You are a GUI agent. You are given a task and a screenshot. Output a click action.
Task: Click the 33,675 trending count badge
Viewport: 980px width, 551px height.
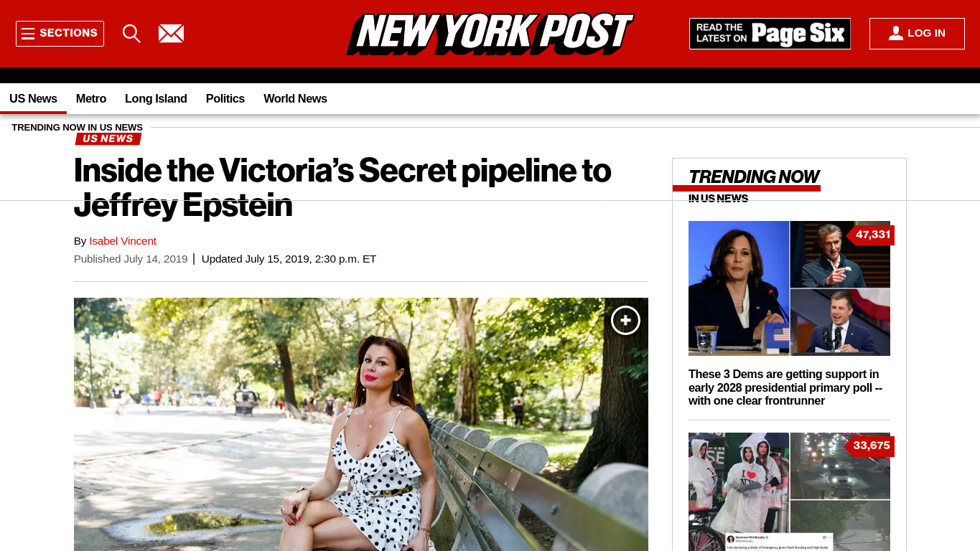pyautogui.click(x=871, y=446)
